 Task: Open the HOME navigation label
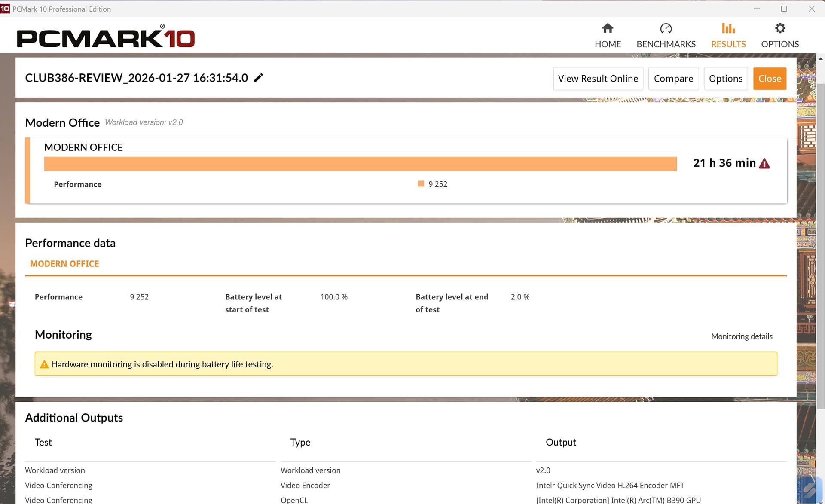(x=608, y=44)
